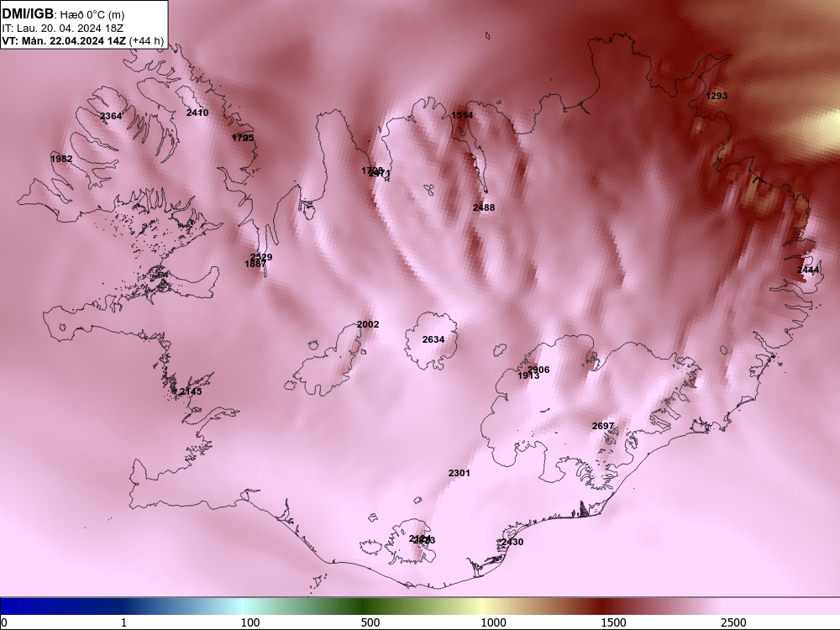Click the 'VT: Mán. 22.04.2024 14Z' line
Viewport: 840px width, 630px height.
click(64, 41)
